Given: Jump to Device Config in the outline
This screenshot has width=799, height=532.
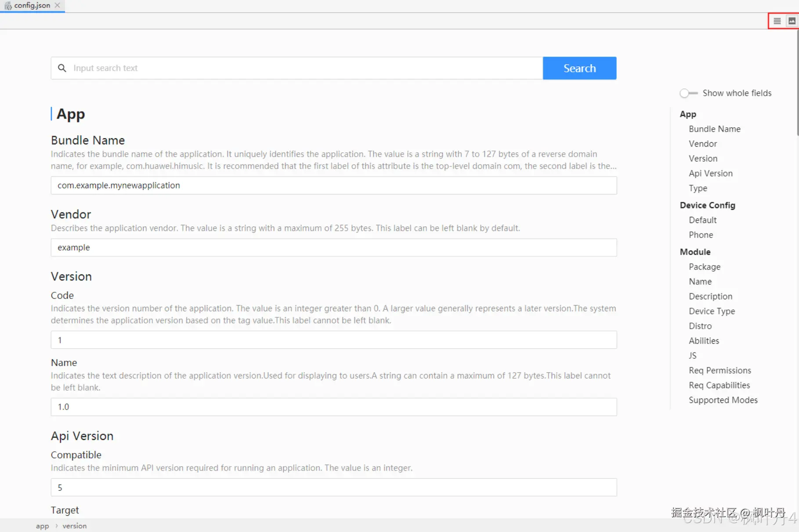Looking at the screenshot, I should (707, 205).
